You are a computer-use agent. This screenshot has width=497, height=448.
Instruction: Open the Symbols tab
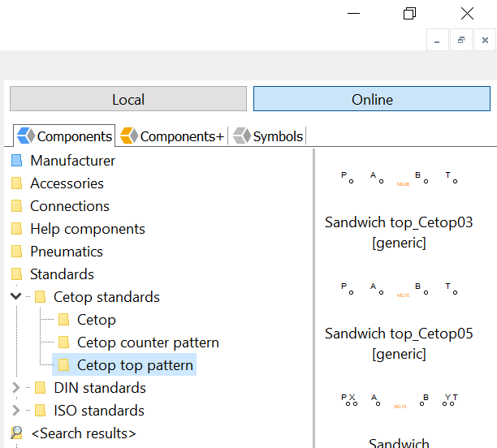[x=268, y=136]
